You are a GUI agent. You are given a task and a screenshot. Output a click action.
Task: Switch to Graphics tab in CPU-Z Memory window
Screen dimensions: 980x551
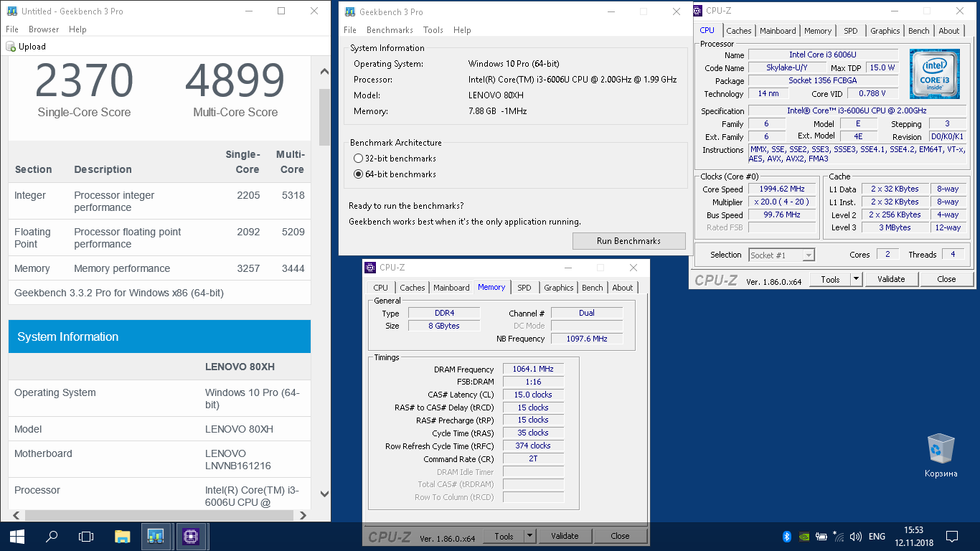tap(558, 288)
